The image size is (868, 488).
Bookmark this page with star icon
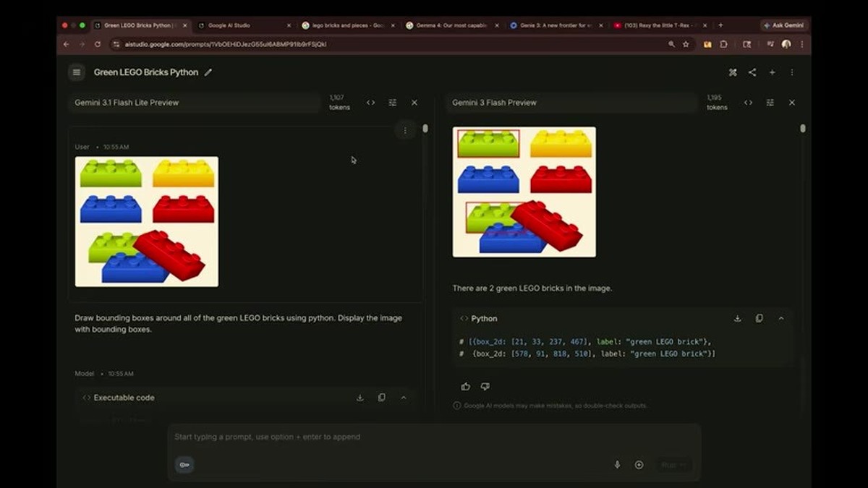tap(686, 44)
